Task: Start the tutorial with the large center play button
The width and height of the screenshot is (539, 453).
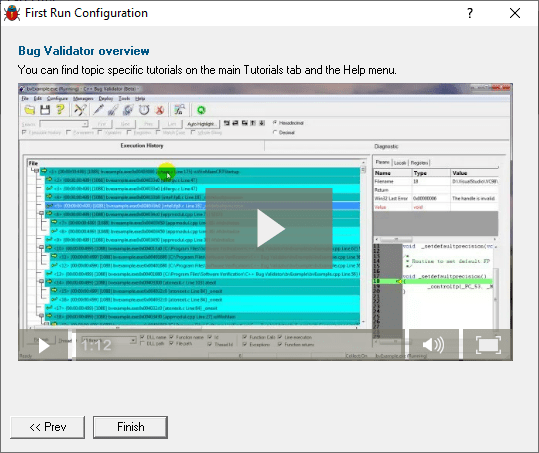Action: coord(269,228)
